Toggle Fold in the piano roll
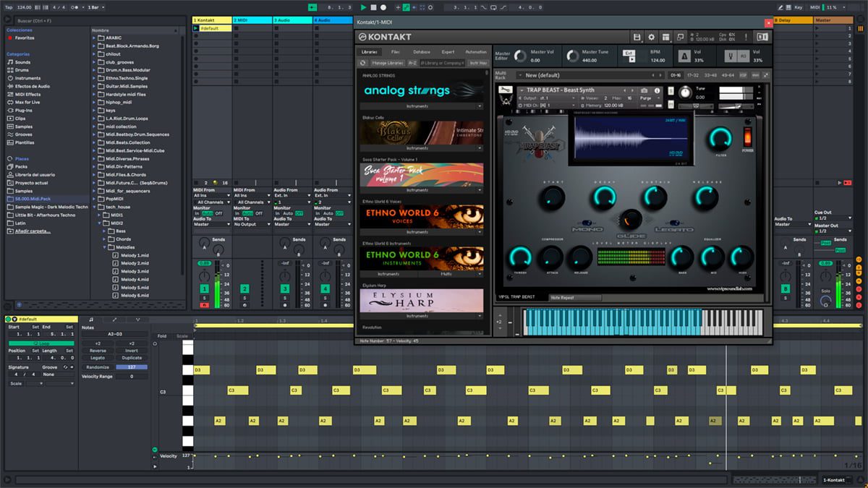The height and width of the screenshot is (488, 868). coord(161,335)
